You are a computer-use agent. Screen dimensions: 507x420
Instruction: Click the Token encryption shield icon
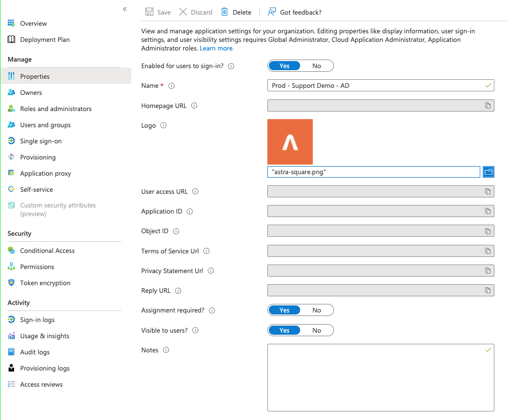11,283
